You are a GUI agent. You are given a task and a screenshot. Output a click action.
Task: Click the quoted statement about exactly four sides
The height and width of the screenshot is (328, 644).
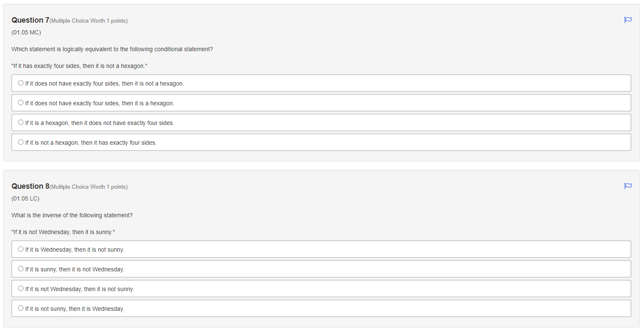click(80, 66)
